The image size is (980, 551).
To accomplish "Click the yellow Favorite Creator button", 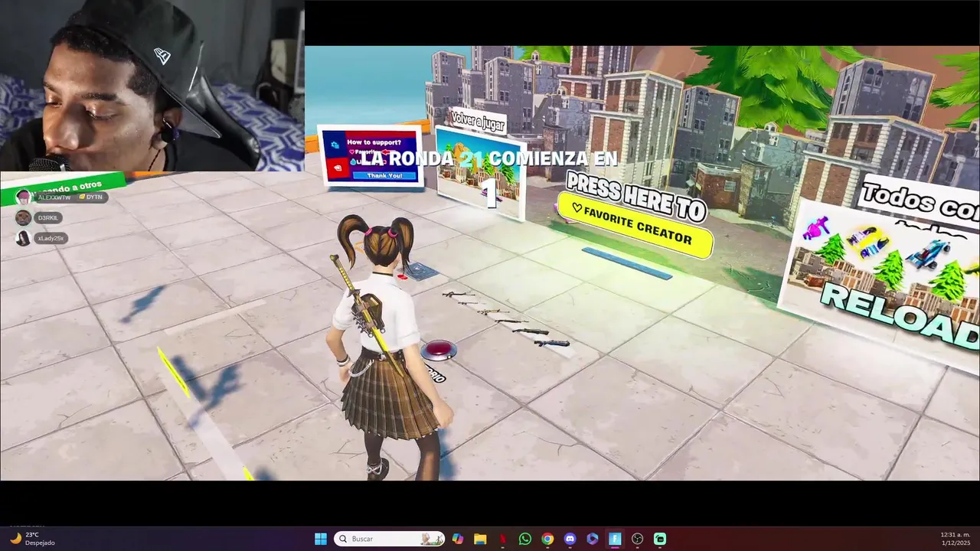I will (635, 224).
